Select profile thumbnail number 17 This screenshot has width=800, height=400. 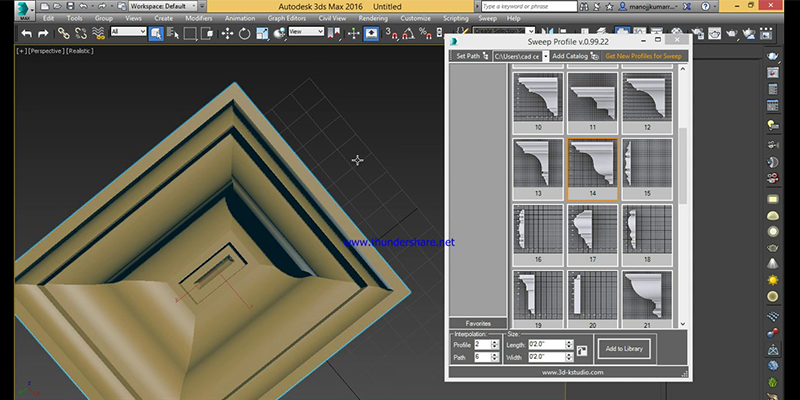592,235
